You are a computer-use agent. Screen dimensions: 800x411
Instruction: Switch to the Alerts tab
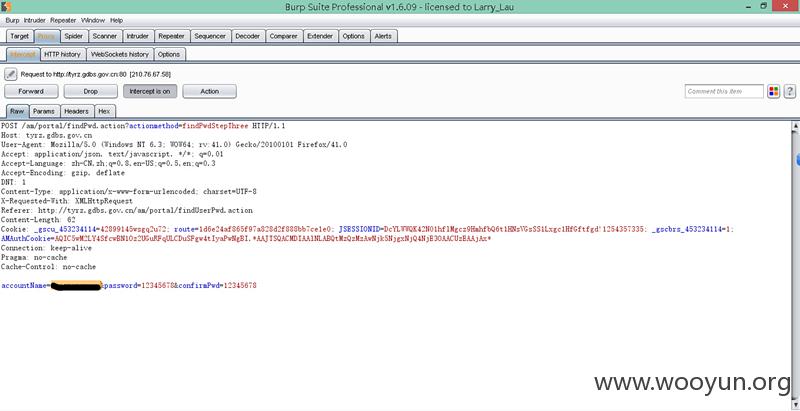383,36
